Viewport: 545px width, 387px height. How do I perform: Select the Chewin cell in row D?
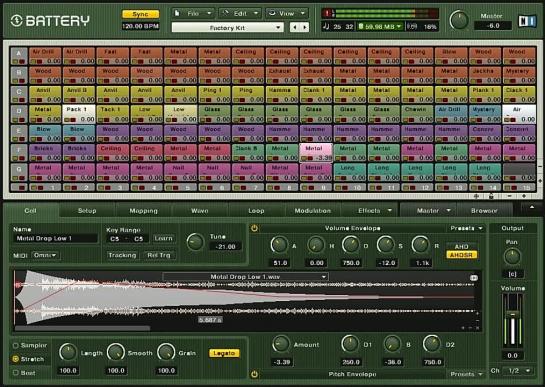click(x=417, y=114)
